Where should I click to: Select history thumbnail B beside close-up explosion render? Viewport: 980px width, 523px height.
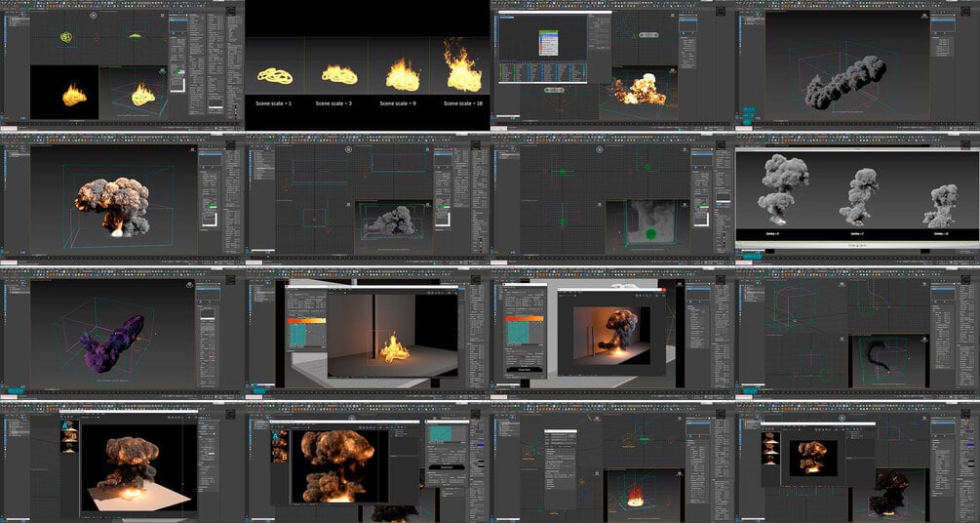tap(280, 455)
